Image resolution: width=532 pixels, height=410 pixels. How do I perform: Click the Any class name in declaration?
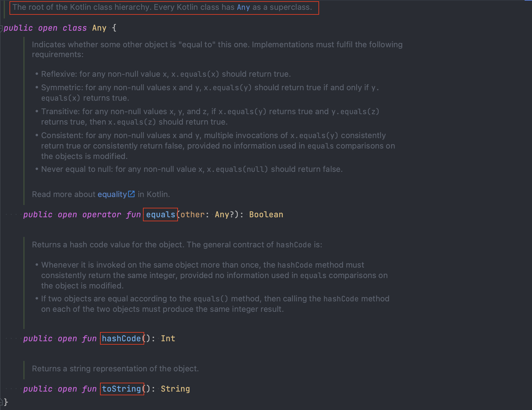99,28
